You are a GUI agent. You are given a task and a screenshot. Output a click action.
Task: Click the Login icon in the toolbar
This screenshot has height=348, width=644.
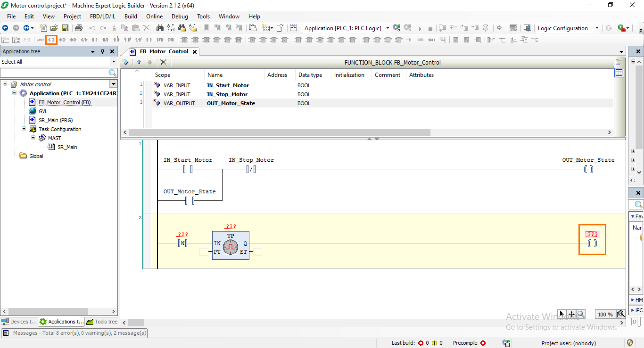pyautogui.click(x=396, y=28)
